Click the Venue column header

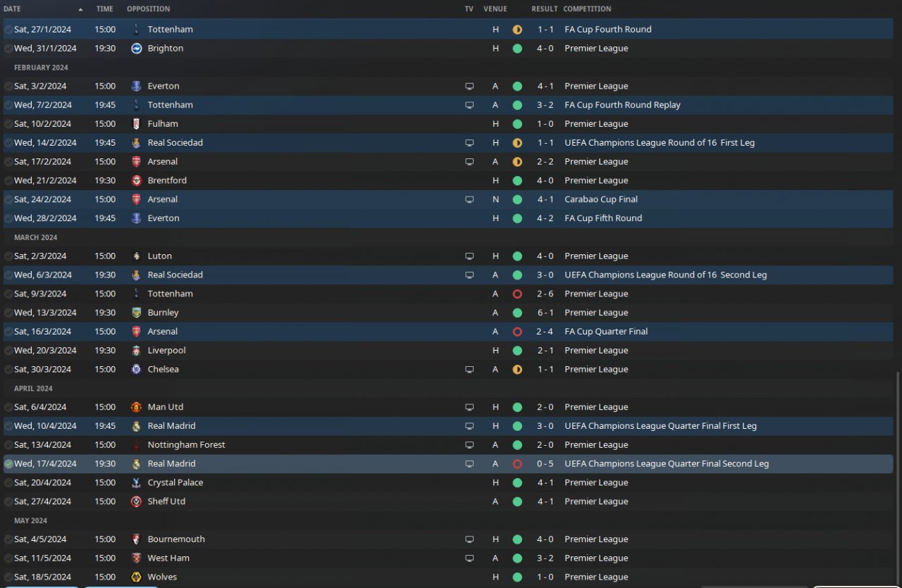pos(495,9)
